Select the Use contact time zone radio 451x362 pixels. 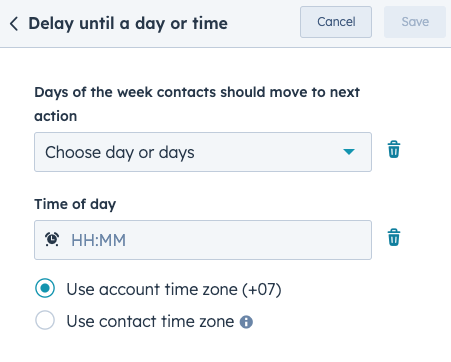[45, 320]
